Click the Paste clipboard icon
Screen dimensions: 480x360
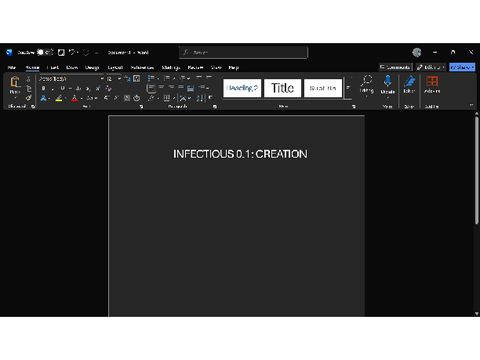(x=15, y=82)
